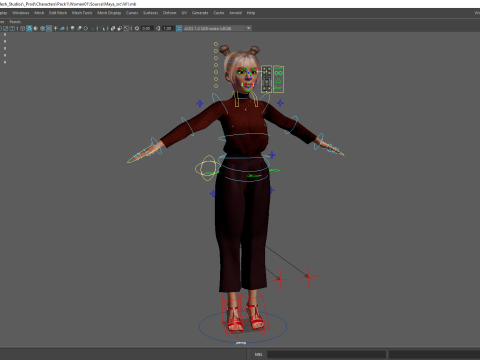This screenshot has height=360, width=480.
Task: Toggle X-ray active components icon
Action: [120, 28]
